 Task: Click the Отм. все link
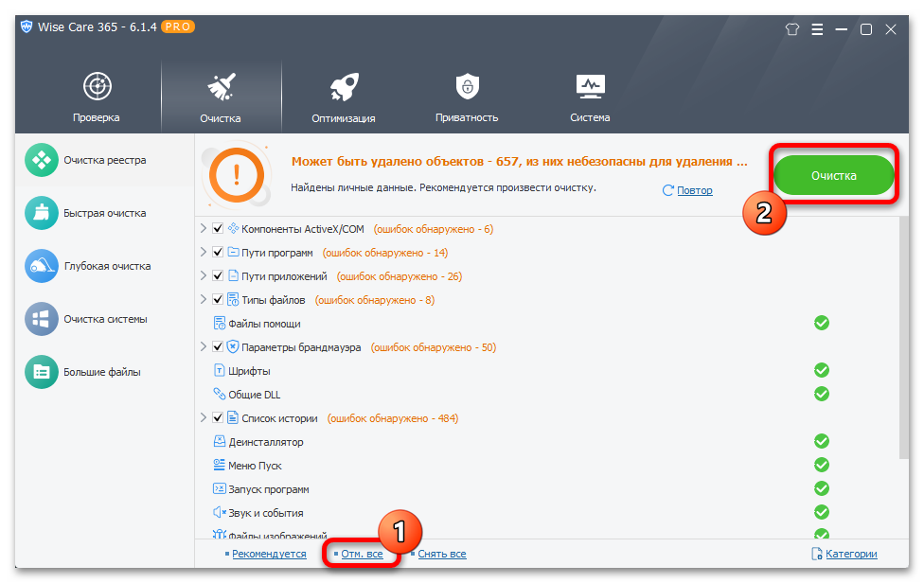click(362, 554)
